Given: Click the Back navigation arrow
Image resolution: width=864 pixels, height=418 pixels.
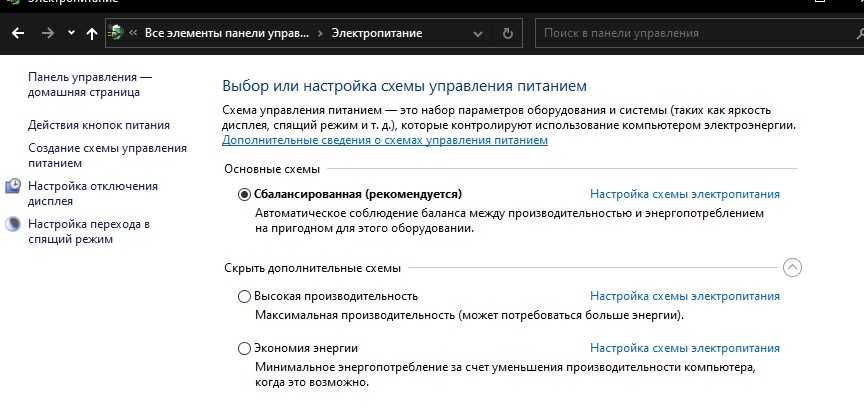Looking at the screenshot, I should [x=17, y=33].
